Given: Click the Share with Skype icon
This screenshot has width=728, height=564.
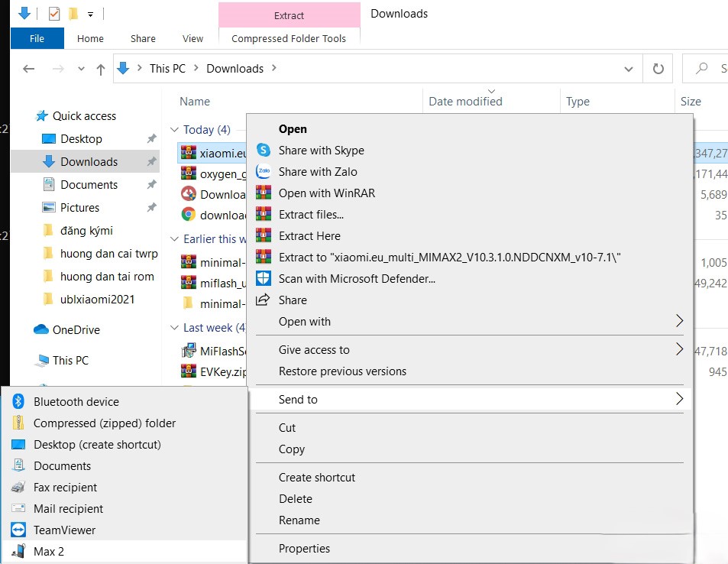Looking at the screenshot, I should (264, 151).
